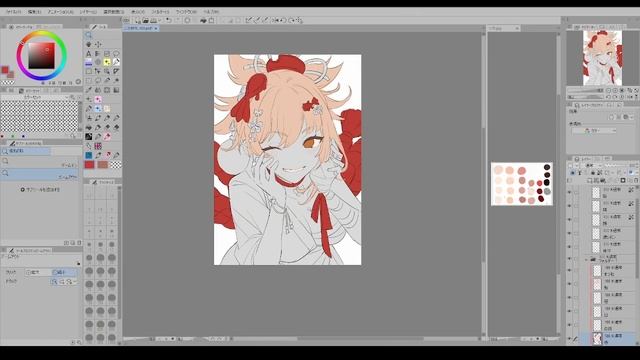Click the Undo arrow in the command bar
640x360 pixels.
[169, 20]
